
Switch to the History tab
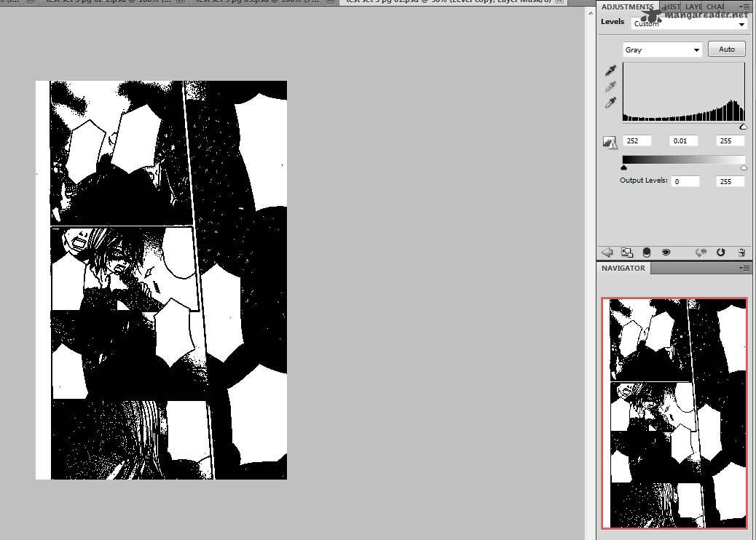tap(672, 7)
